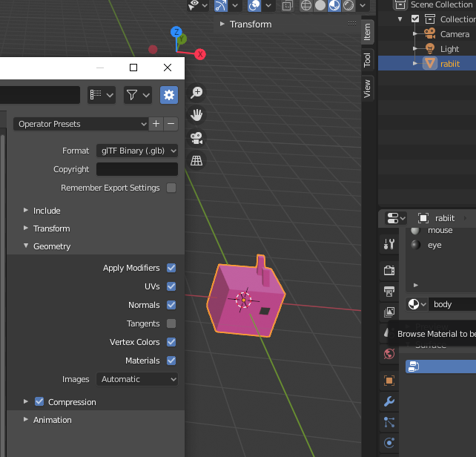476x457 pixels.
Task: Open the Particles properties tab icon
Action: click(389, 422)
